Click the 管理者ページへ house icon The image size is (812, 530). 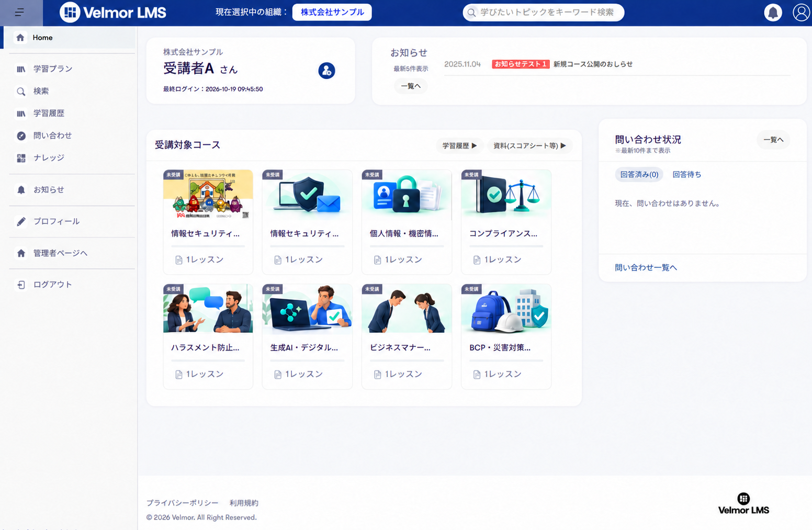(21, 253)
